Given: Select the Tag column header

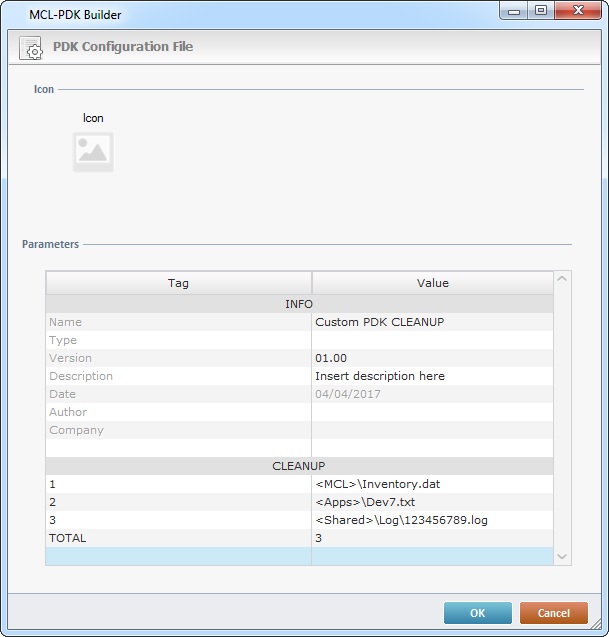Looking at the screenshot, I should tap(178, 283).
